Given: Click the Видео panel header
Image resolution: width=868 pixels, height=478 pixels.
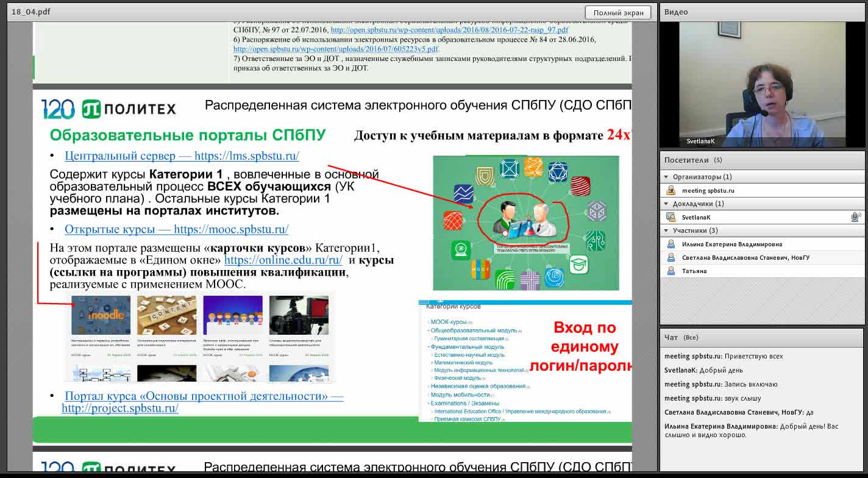Looking at the screenshot, I should [762, 12].
